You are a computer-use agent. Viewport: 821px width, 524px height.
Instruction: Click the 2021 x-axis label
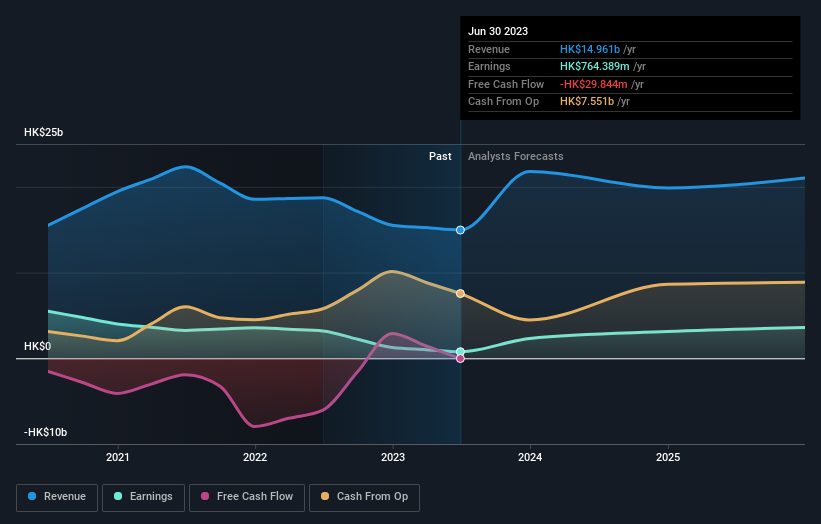(x=118, y=458)
